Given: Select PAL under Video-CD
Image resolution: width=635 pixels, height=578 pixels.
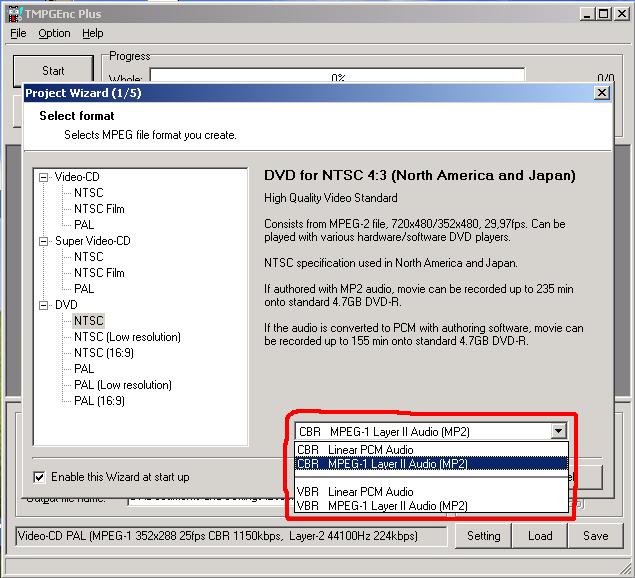Looking at the screenshot, I should point(84,225).
